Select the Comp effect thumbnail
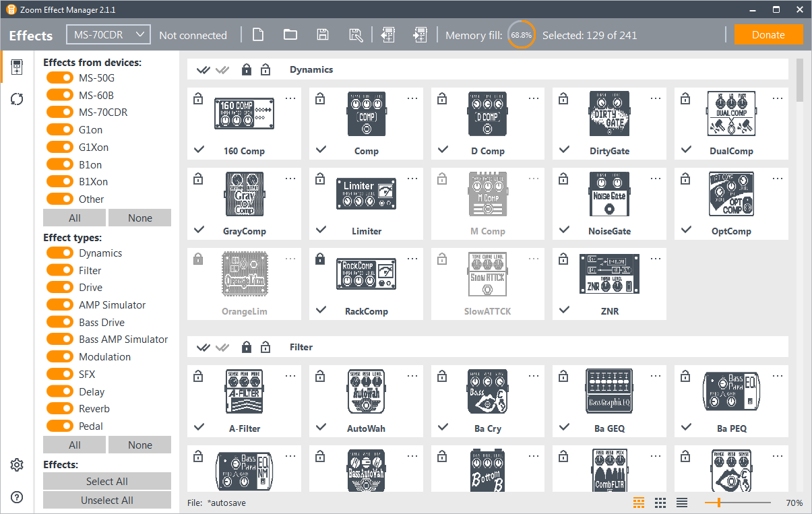Viewport: 812px width, 514px height. click(x=367, y=114)
